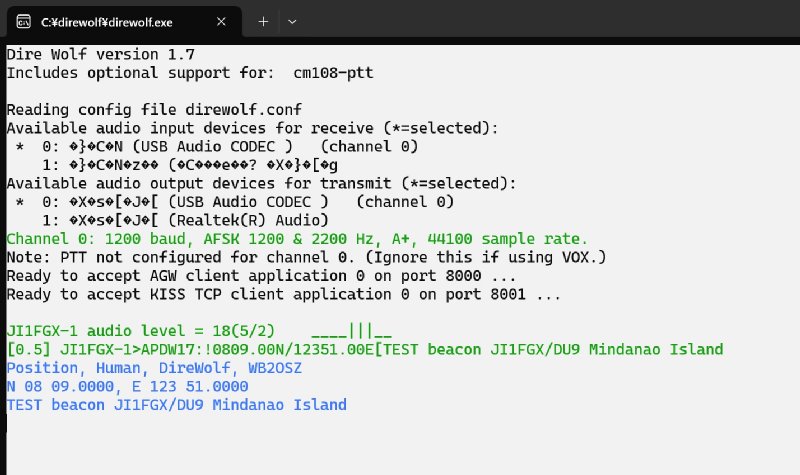Open a new tab with the plus button

coord(263,20)
